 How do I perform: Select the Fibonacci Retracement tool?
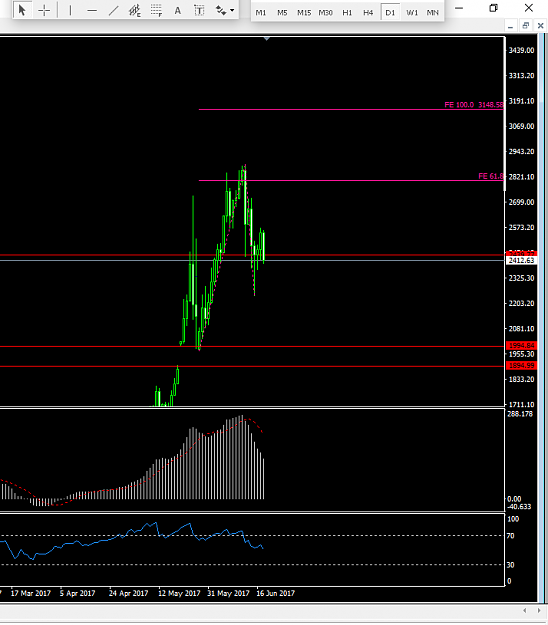point(156,10)
